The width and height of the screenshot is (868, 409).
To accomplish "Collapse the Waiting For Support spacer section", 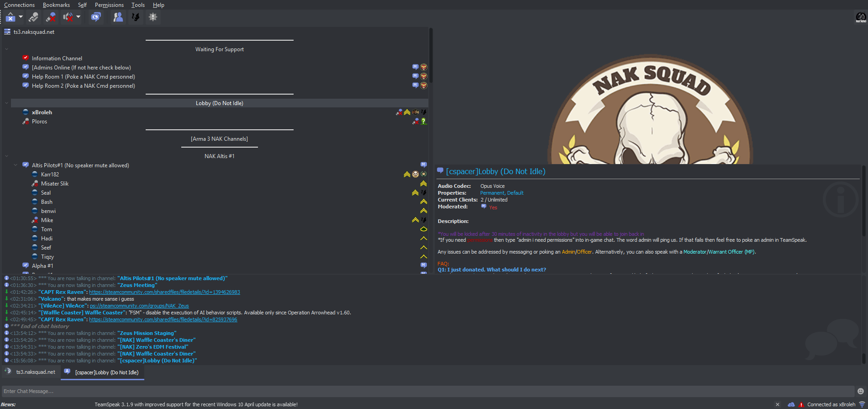I will coord(6,49).
